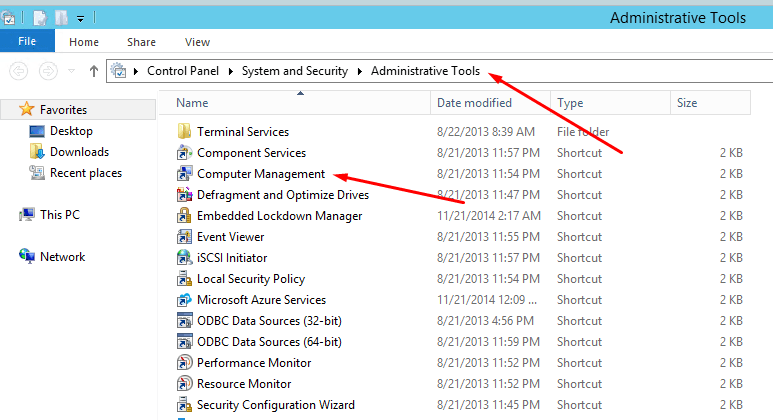773x420 pixels.
Task: Click the Microsoft Azure Services file name
Action: point(261,300)
